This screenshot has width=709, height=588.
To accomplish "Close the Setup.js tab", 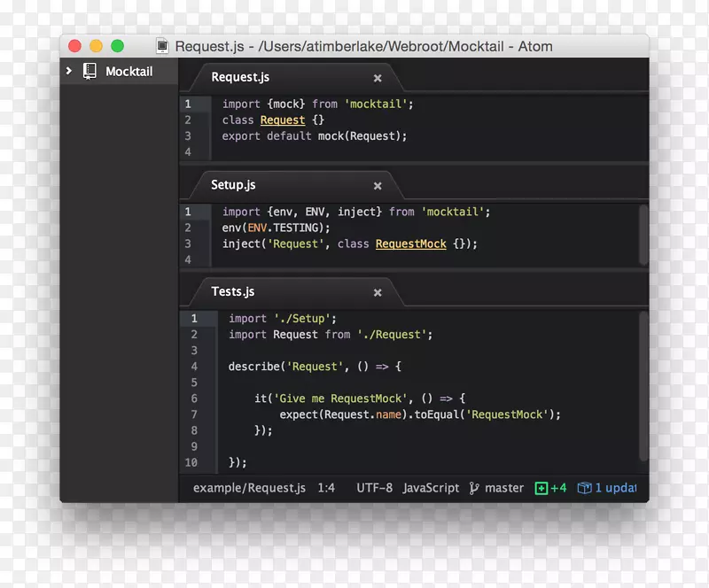I will (378, 186).
